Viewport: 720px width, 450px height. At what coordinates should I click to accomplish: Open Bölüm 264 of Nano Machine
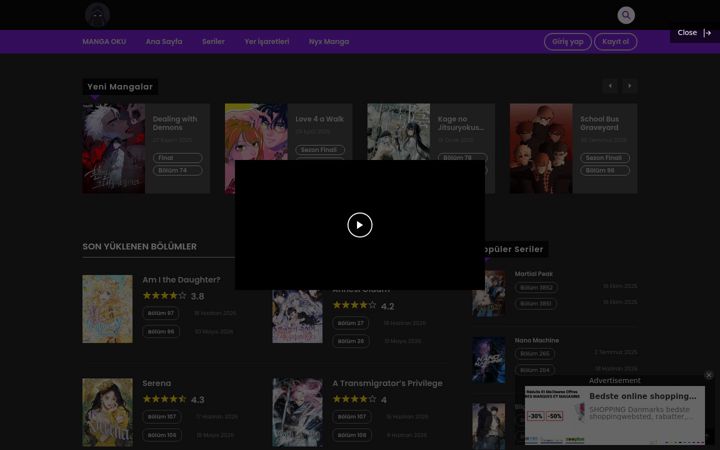click(535, 370)
